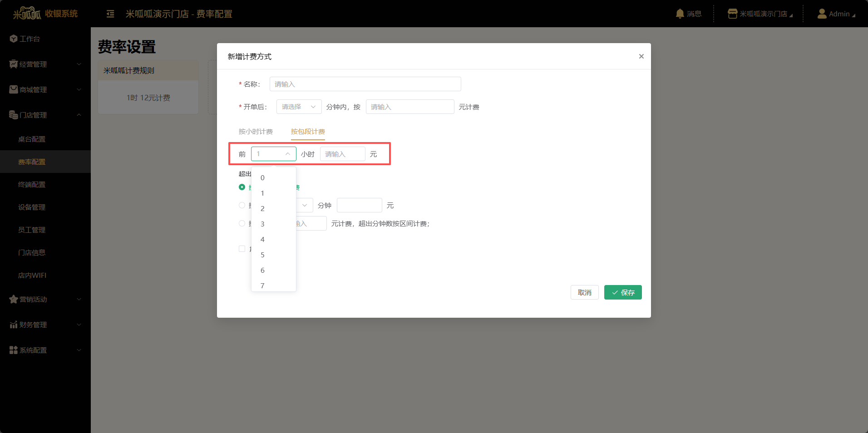Click the 消息 bell icon
The height and width of the screenshot is (433, 868).
680,14
